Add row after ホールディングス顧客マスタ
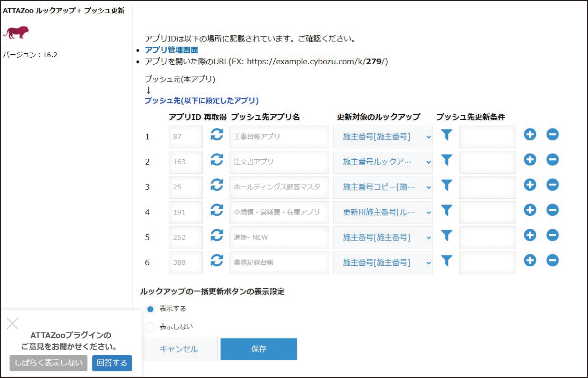Screen dimensions: 588x378 [530, 185]
